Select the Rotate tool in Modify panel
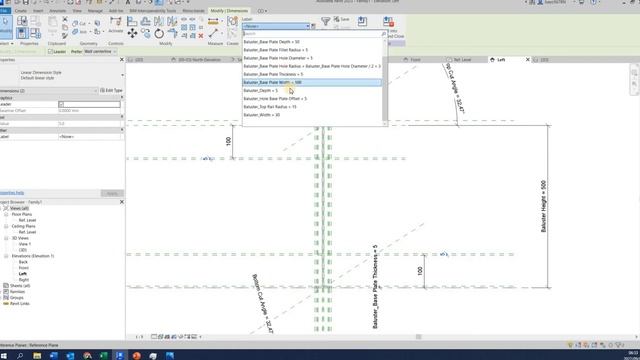 [159, 33]
